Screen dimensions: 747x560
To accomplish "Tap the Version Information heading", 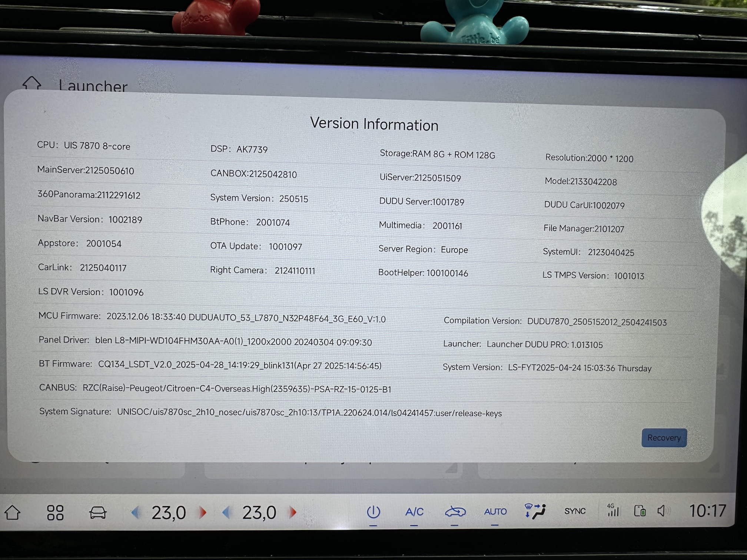I will (x=374, y=124).
